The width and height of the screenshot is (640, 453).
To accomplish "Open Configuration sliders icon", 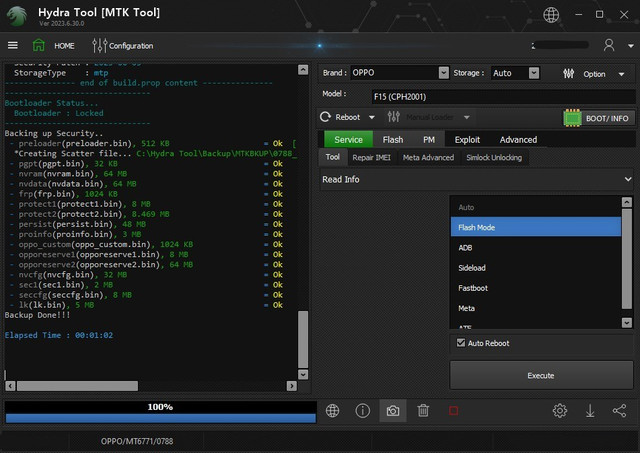I will pyautogui.click(x=100, y=46).
